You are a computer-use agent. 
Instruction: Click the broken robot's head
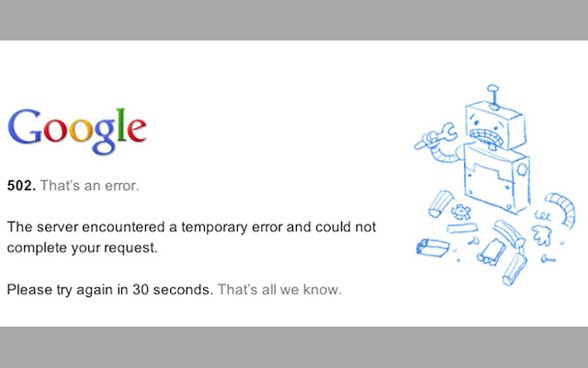tap(494, 126)
